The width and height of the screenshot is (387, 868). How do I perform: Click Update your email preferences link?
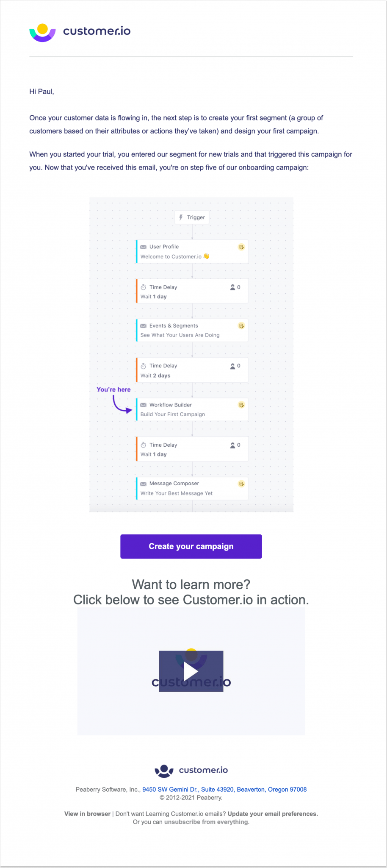[x=273, y=814]
